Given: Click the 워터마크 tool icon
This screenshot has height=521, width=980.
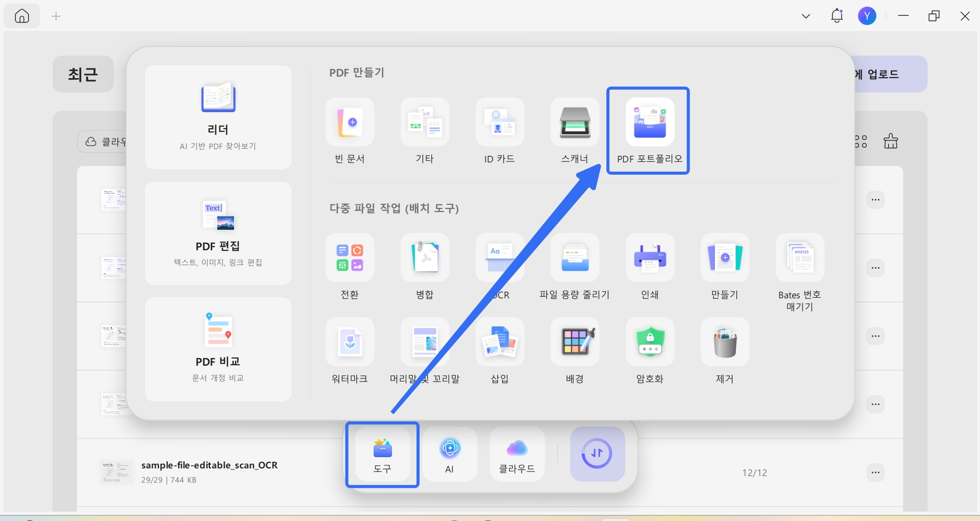Looking at the screenshot, I should [x=350, y=342].
